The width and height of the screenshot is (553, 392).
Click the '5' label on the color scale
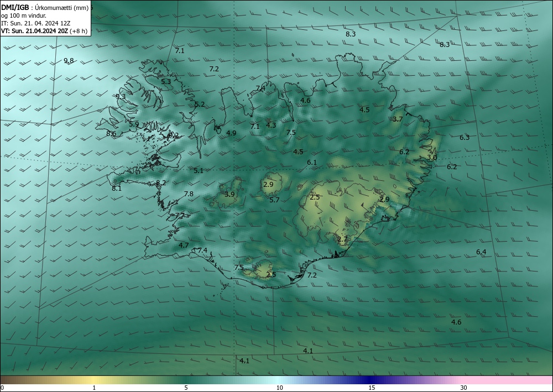(x=186, y=388)
